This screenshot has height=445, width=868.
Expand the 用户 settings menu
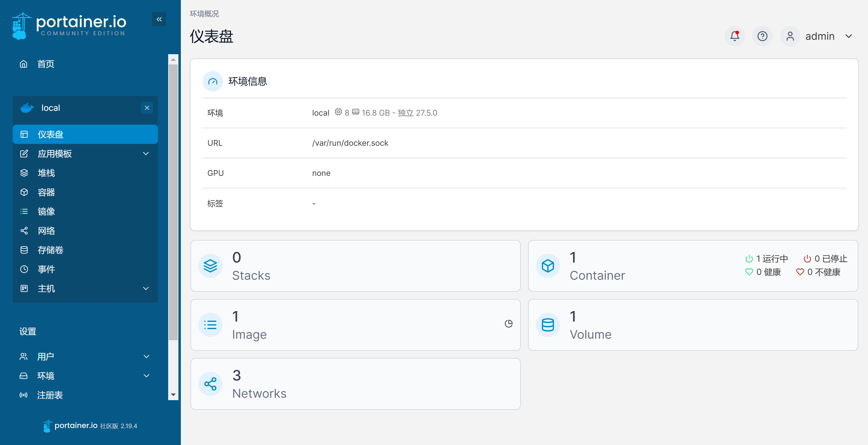pos(146,356)
